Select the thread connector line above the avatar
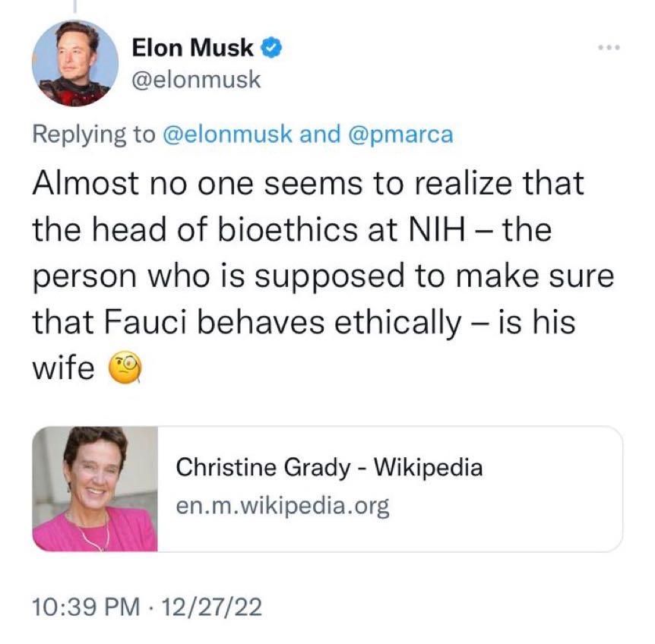 (x=75, y=6)
